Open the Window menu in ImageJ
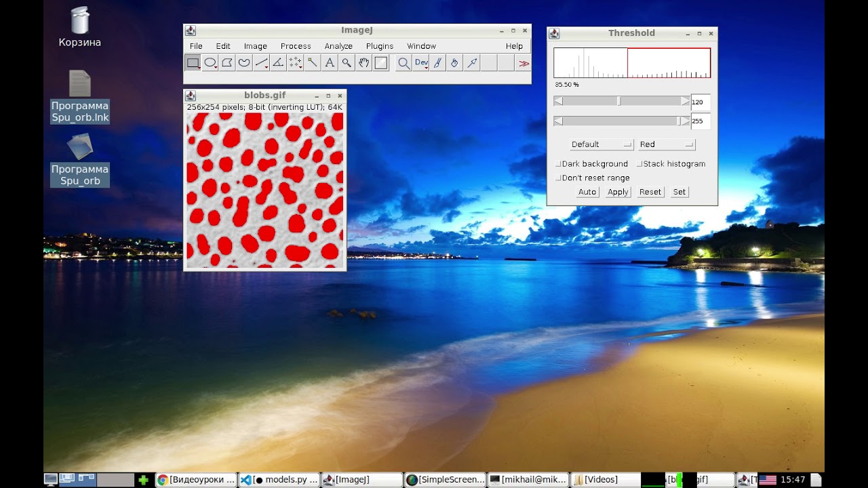868x488 pixels. tap(421, 46)
